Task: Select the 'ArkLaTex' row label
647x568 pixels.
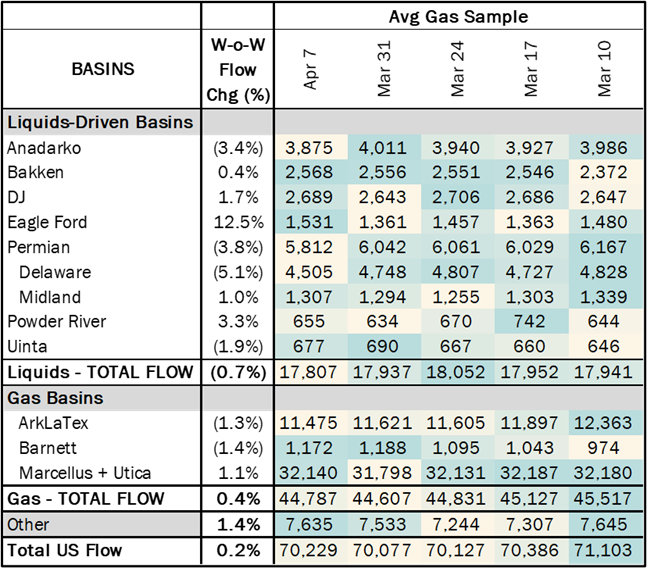Action: 53,423
